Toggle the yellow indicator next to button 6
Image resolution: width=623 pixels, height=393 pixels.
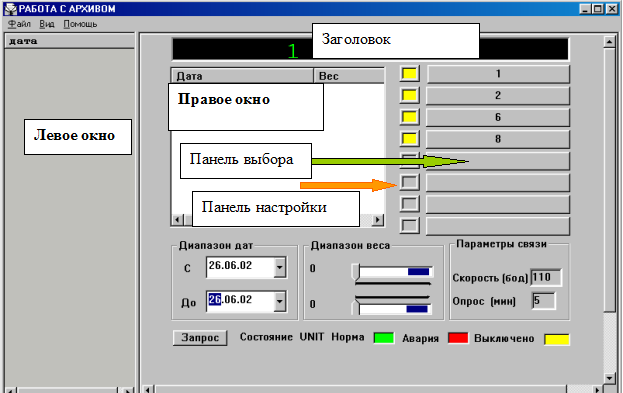point(409,117)
